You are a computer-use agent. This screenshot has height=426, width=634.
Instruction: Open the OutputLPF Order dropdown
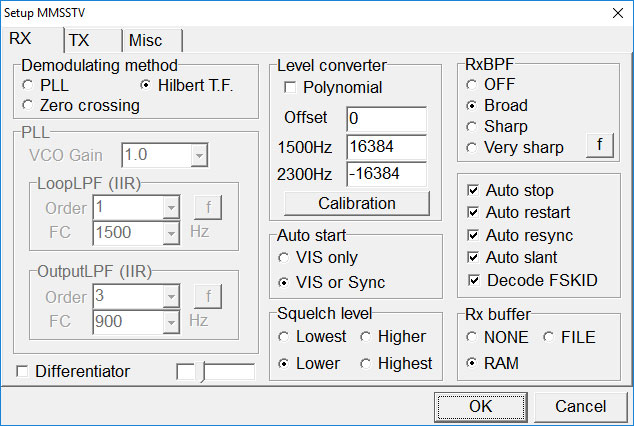(x=171, y=296)
